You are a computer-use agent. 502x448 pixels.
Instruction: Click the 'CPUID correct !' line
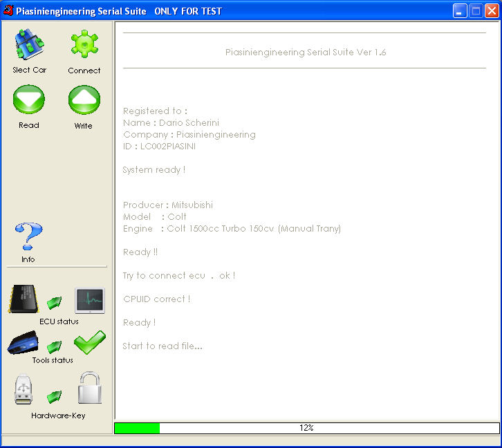pos(157,299)
